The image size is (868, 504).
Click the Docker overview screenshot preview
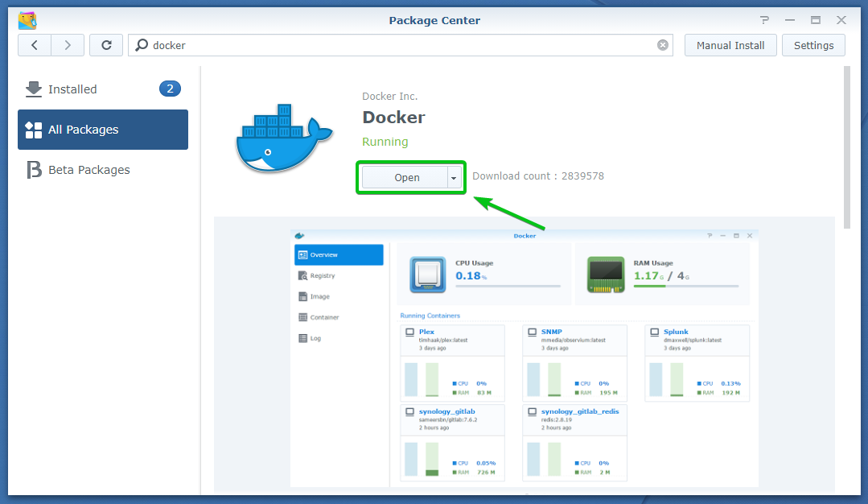525,358
